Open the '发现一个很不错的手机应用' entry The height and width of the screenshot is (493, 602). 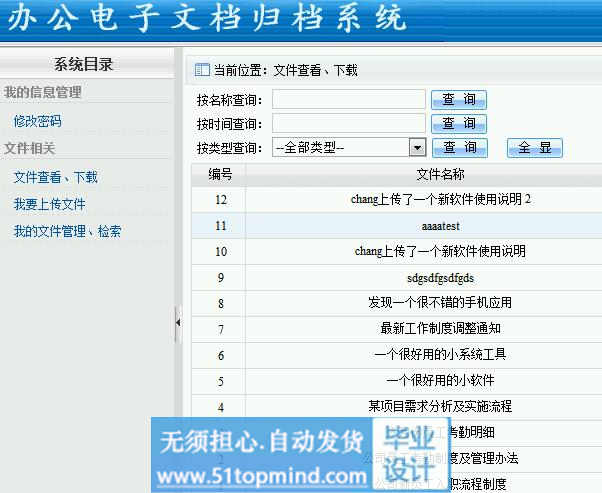[x=440, y=302]
